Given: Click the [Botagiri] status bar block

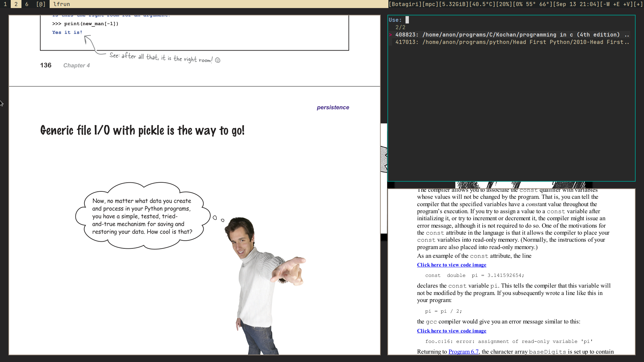Looking at the screenshot, I should (405, 4).
